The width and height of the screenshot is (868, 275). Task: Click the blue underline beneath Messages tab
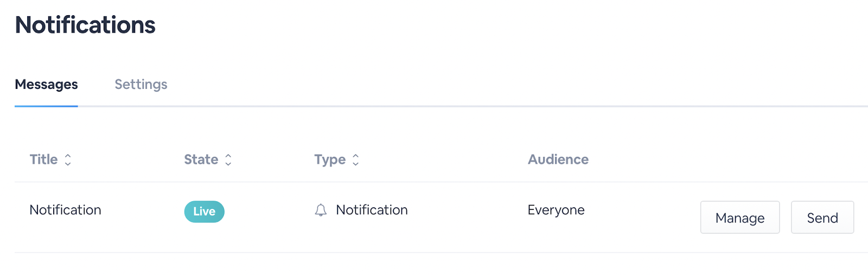[46, 106]
